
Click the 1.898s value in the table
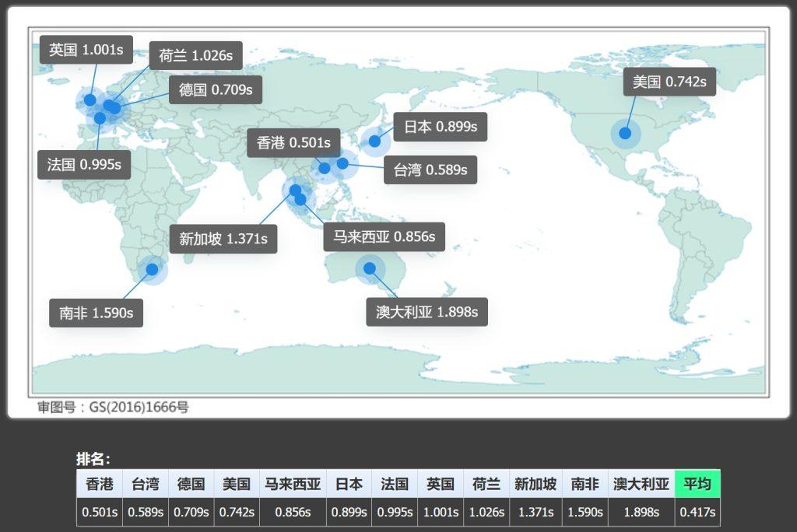(x=641, y=512)
